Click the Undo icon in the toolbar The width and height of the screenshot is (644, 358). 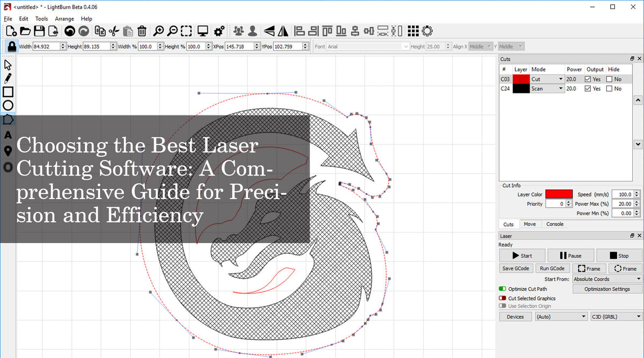70,31
